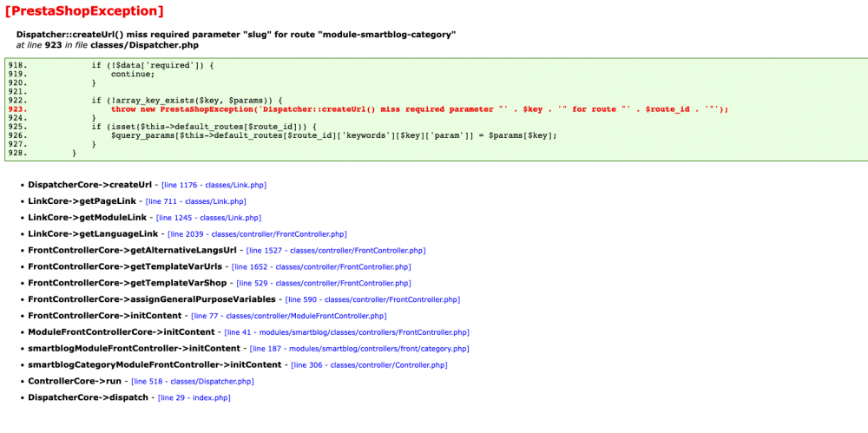Open the line 77 ModuleFrontController.php link

click(x=288, y=316)
